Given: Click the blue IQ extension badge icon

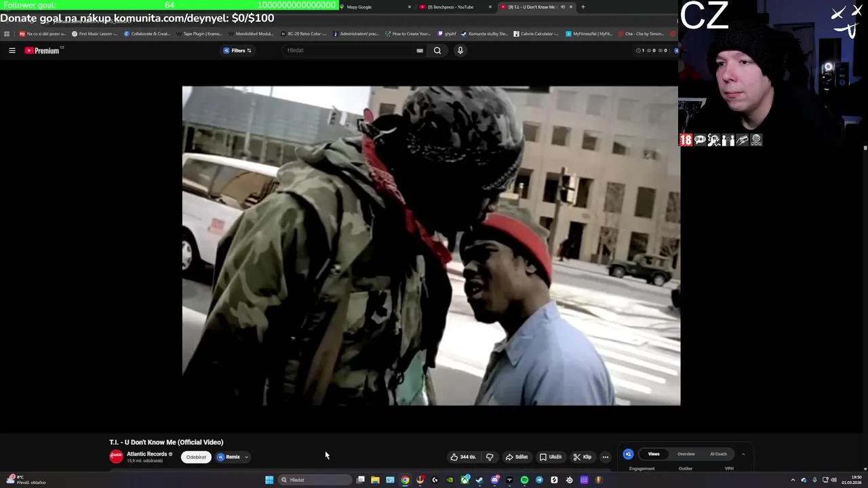Looking at the screenshot, I should coord(628,454).
